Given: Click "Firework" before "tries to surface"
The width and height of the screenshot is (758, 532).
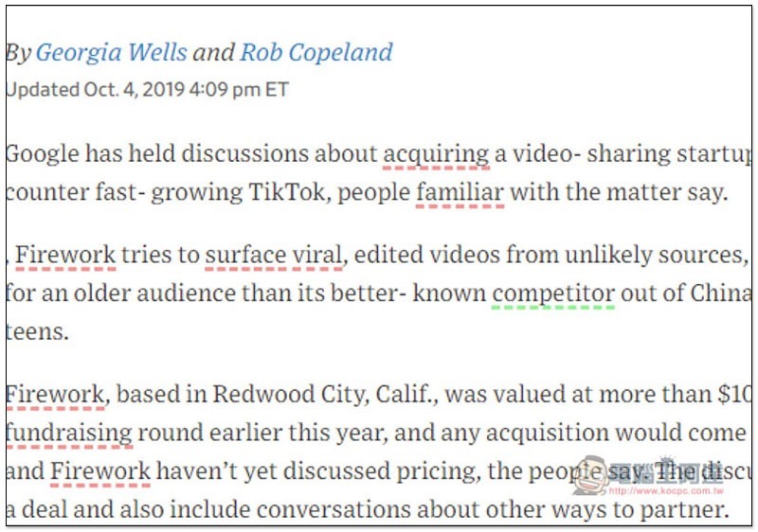Looking at the screenshot, I should 65,254.
